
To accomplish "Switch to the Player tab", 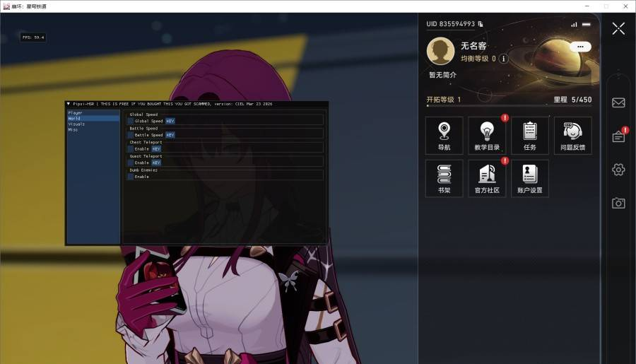I will pos(93,113).
